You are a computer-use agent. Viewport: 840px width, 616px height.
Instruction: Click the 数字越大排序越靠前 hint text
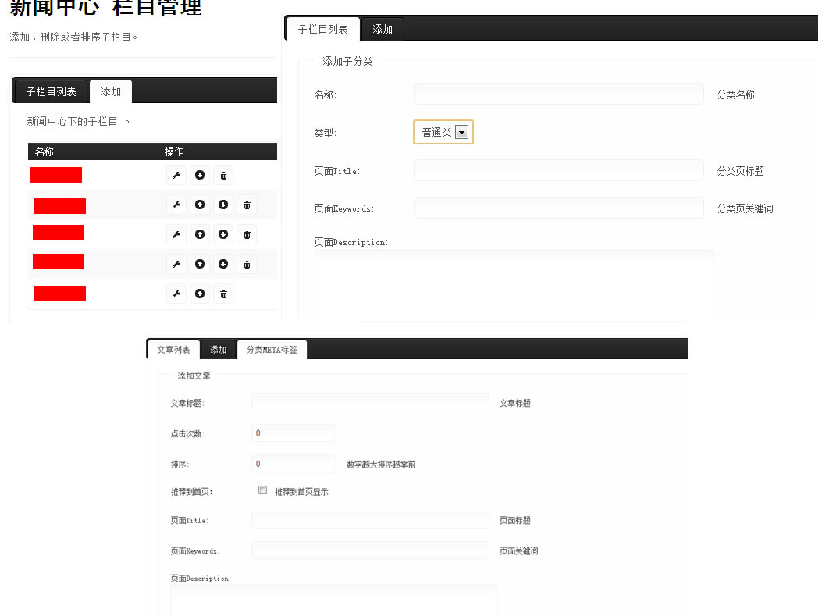click(381, 465)
